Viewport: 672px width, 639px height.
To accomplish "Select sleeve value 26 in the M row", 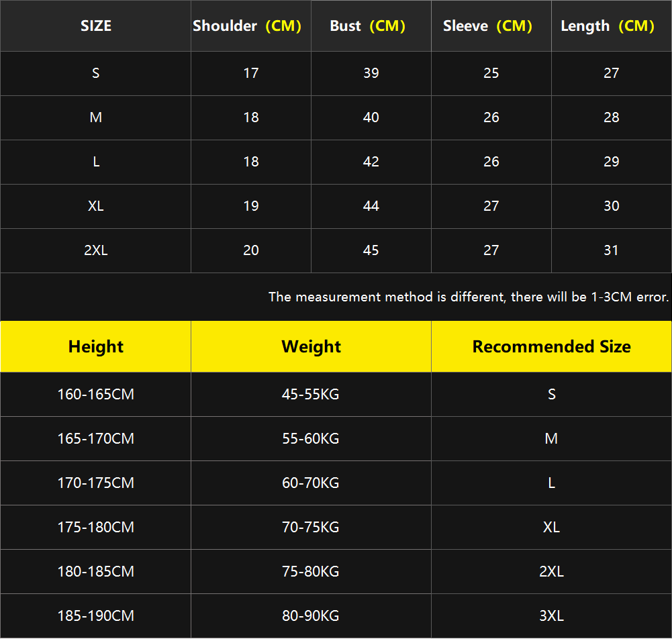I will tap(491, 117).
